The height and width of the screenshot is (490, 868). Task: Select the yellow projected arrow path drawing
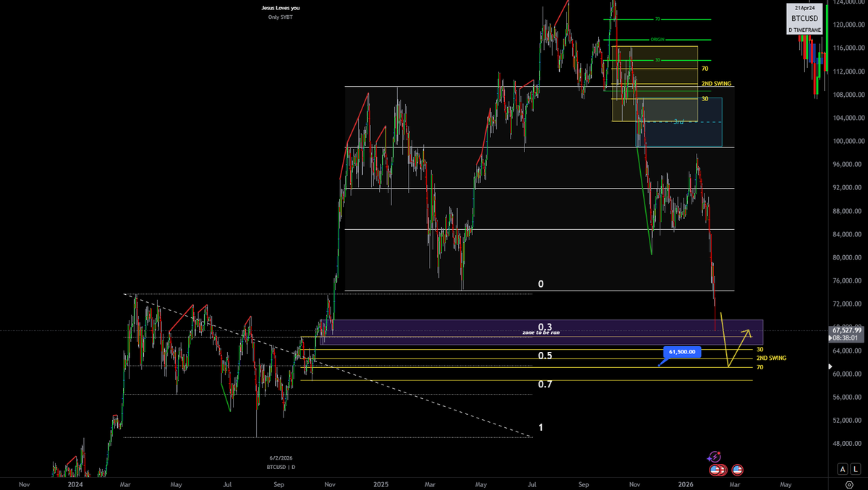(736, 340)
